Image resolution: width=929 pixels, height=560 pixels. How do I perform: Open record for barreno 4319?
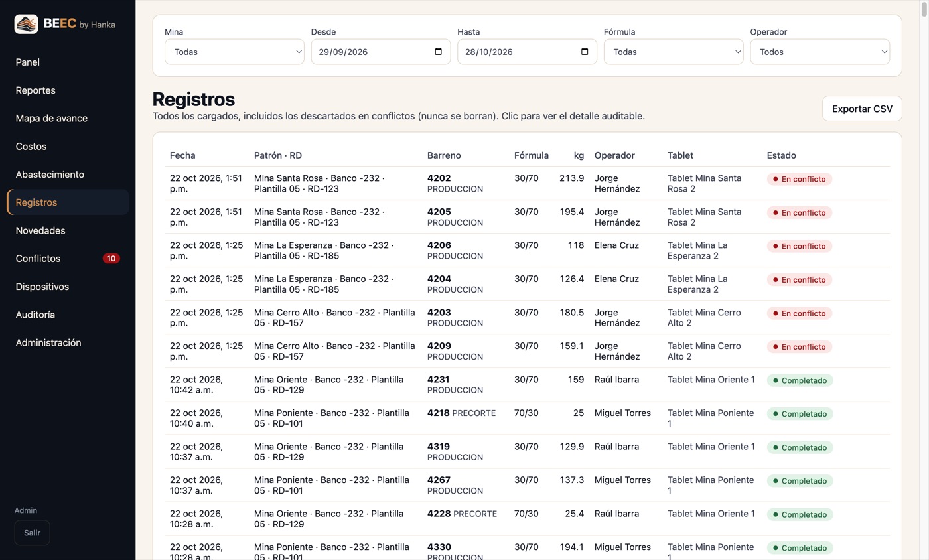click(x=528, y=451)
